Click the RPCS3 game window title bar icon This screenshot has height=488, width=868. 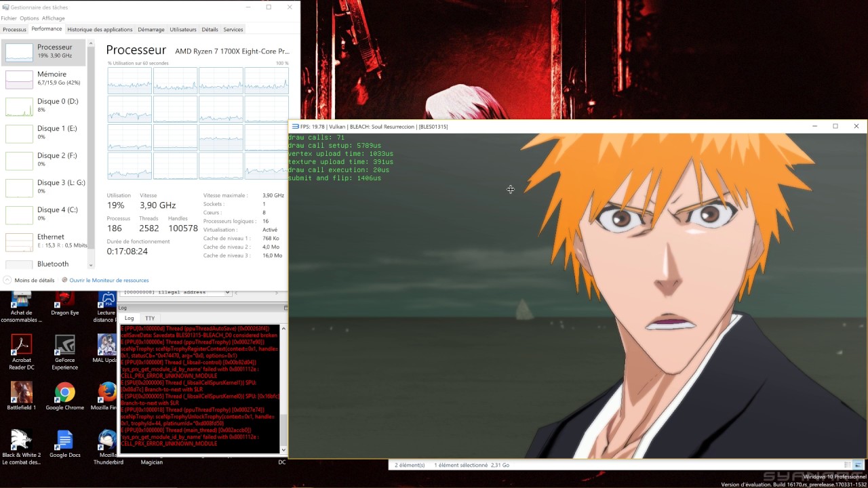coord(296,126)
